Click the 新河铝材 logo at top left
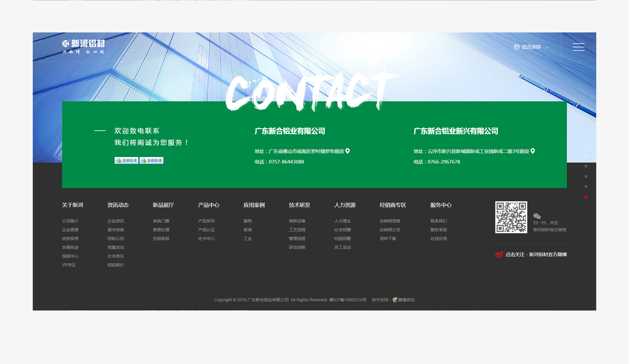The image size is (629, 364). pyautogui.click(x=83, y=46)
